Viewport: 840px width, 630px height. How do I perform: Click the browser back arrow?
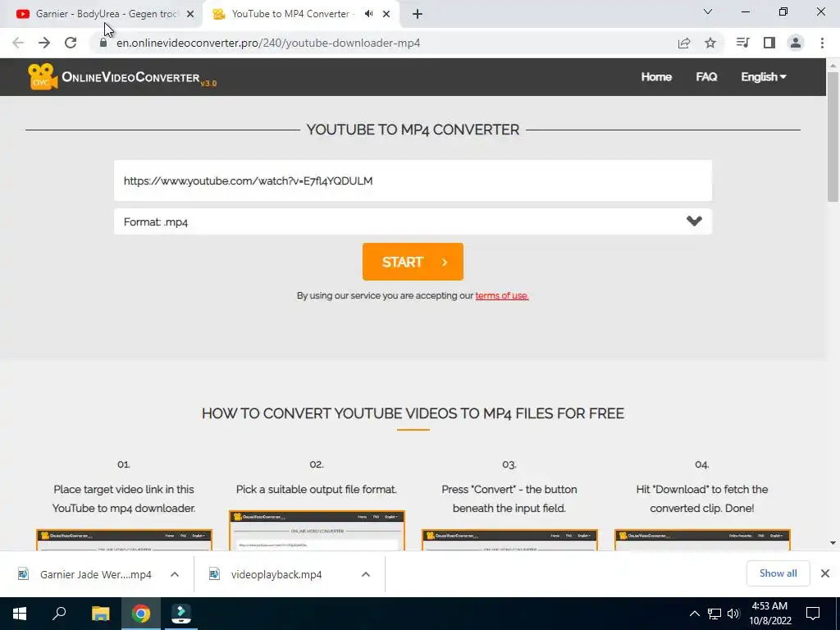click(18, 43)
